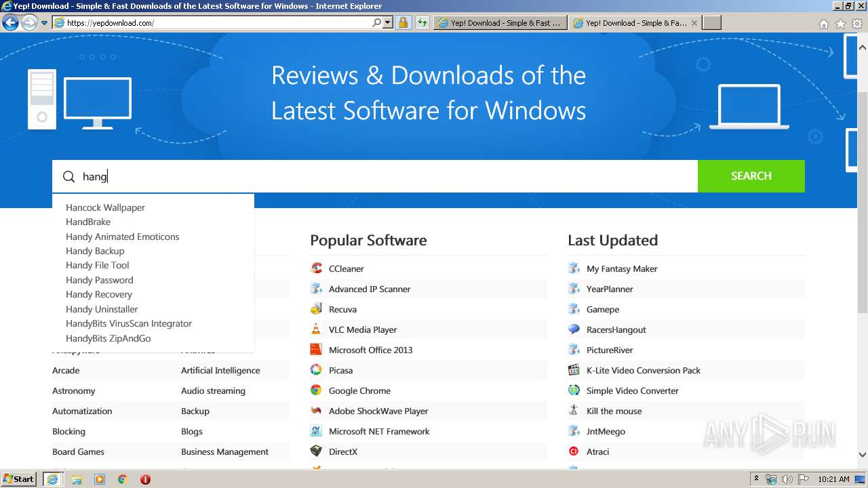Click the Microsoft NET Framework icon
The image size is (868, 488).
coord(316,431)
